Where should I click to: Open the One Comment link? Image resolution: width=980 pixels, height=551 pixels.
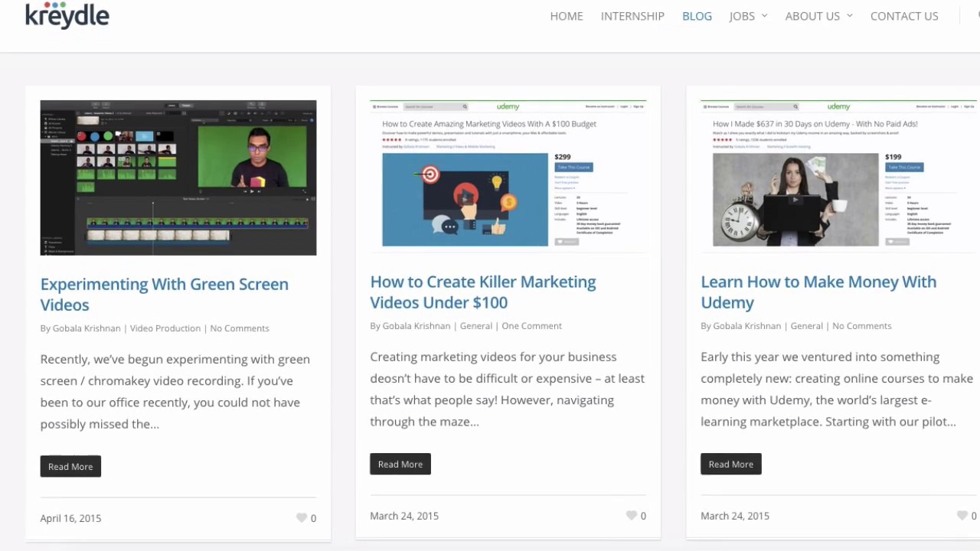point(532,326)
